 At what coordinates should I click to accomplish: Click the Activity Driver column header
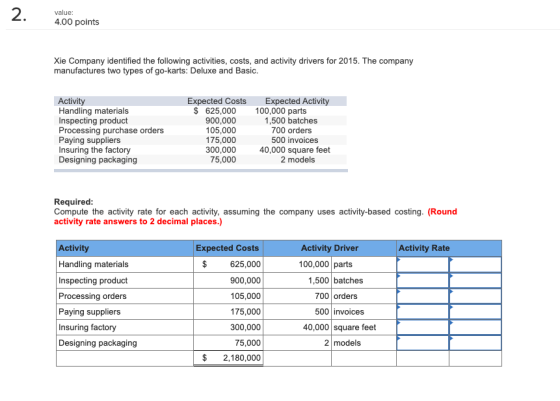330,248
